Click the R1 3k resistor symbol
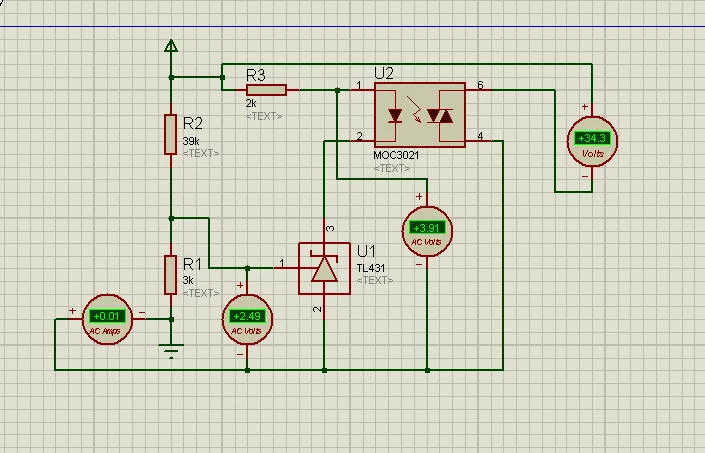The height and width of the screenshot is (453, 705). pyautogui.click(x=171, y=274)
